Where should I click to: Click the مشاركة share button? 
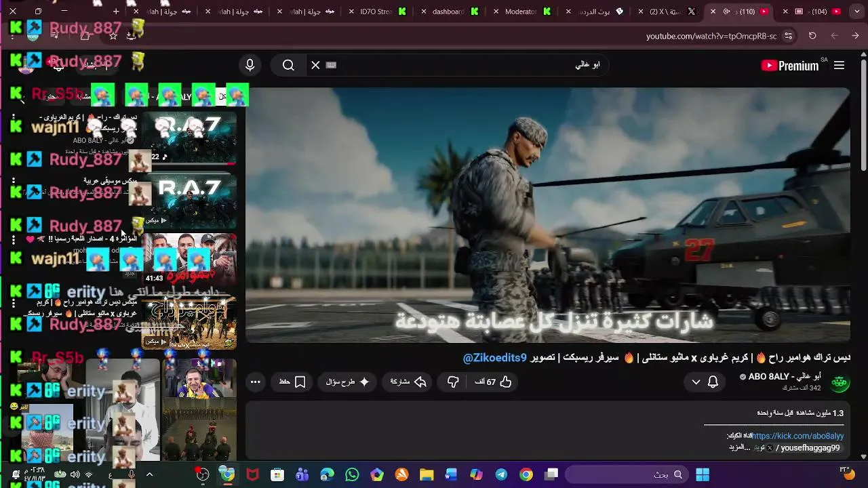[x=408, y=382]
